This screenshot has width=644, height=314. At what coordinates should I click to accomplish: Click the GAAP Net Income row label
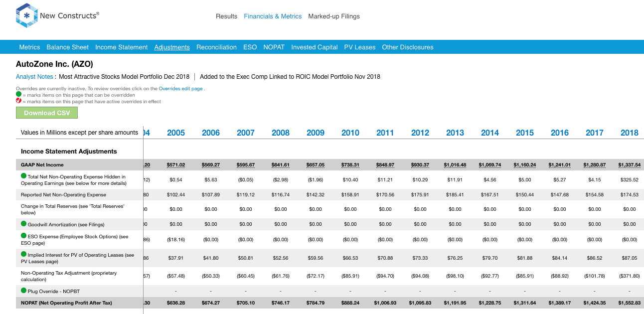(42, 165)
